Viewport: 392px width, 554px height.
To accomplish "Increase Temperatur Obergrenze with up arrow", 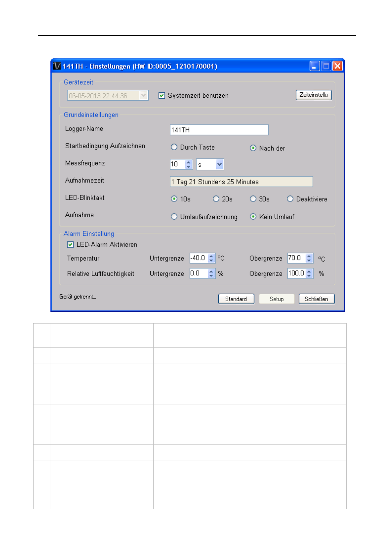I will pyautogui.click(x=309, y=256).
